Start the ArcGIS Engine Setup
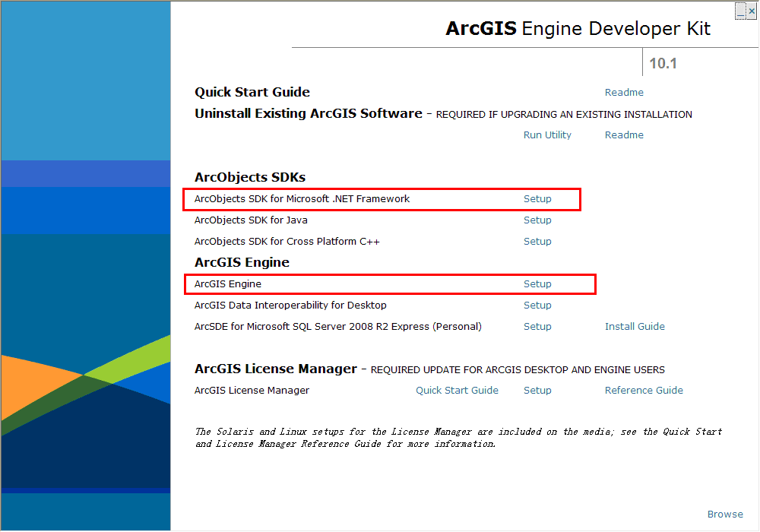 [x=537, y=284]
